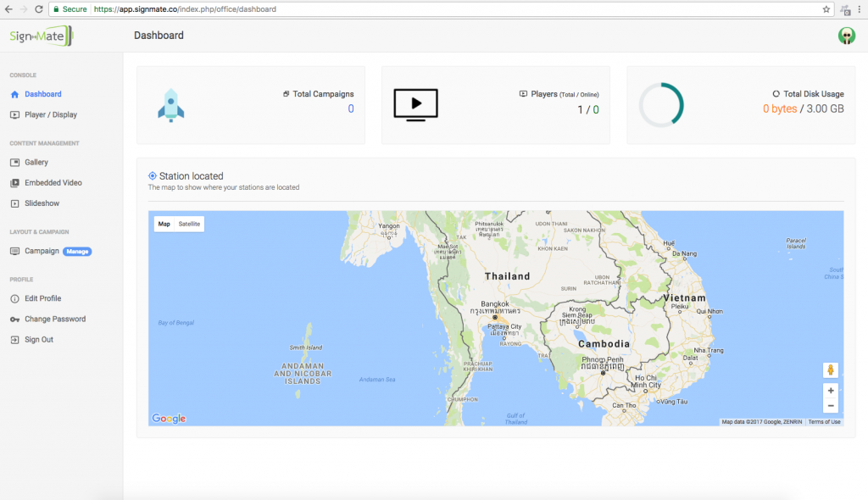
Task: Click the Players 1 / 0 count
Action: pos(588,109)
